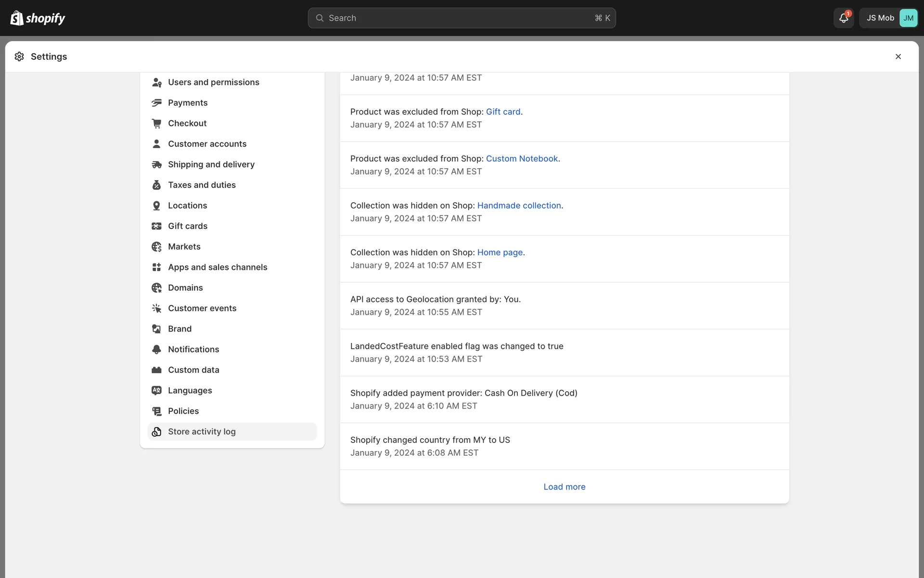The image size is (924, 578).
Task: Open the Gift card product link
Action: coord(503,112)
